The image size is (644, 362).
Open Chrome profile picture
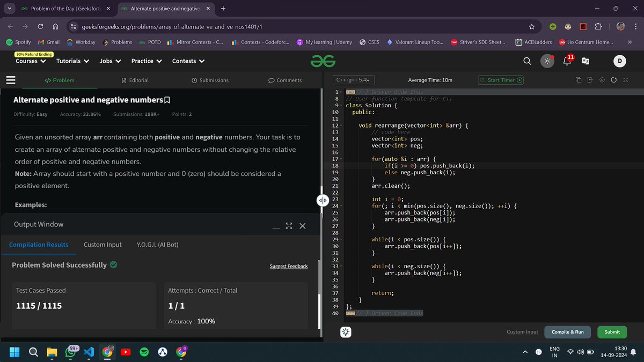(620, 26)
